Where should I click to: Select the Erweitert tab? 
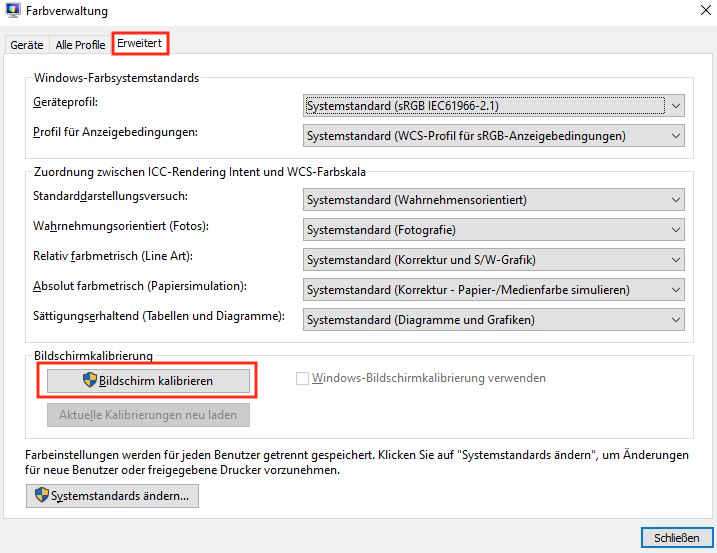click(140, 43)
